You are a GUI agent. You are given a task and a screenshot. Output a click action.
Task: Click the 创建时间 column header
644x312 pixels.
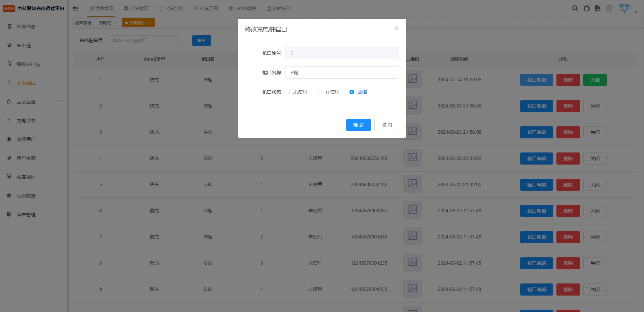pos(460,59)
